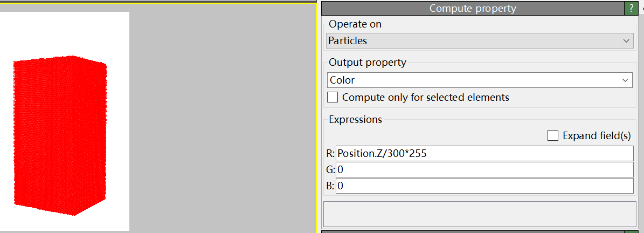Click the white background of the viewport
Screen dimensions: 644x233
(x=65, y=32)
